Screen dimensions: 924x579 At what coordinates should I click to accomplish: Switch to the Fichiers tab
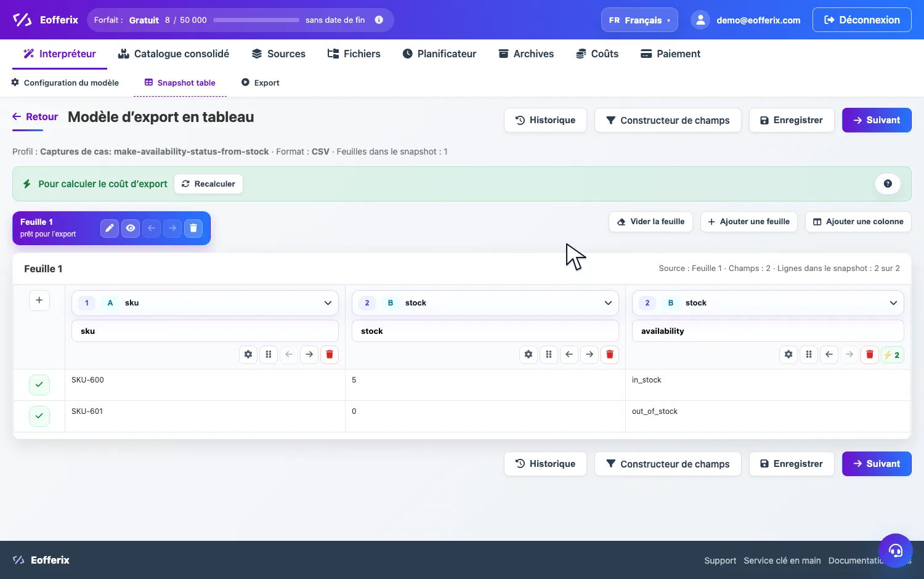click(x=354, y=54)
